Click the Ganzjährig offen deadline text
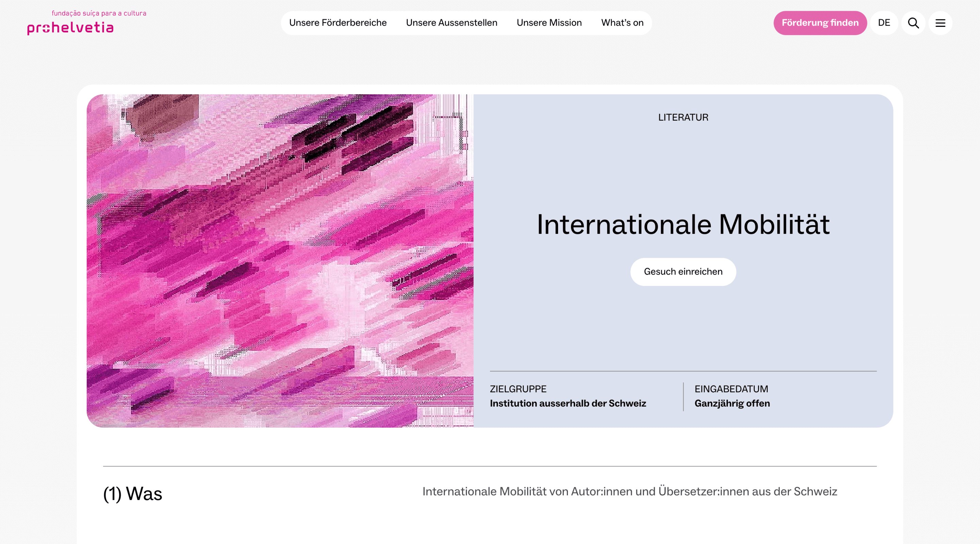The width and height of the screenshot is (980, 544). point(732,403)
